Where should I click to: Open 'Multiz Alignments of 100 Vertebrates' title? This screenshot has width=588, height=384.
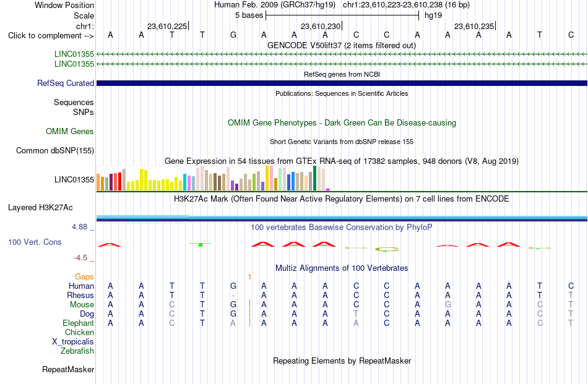342,268
